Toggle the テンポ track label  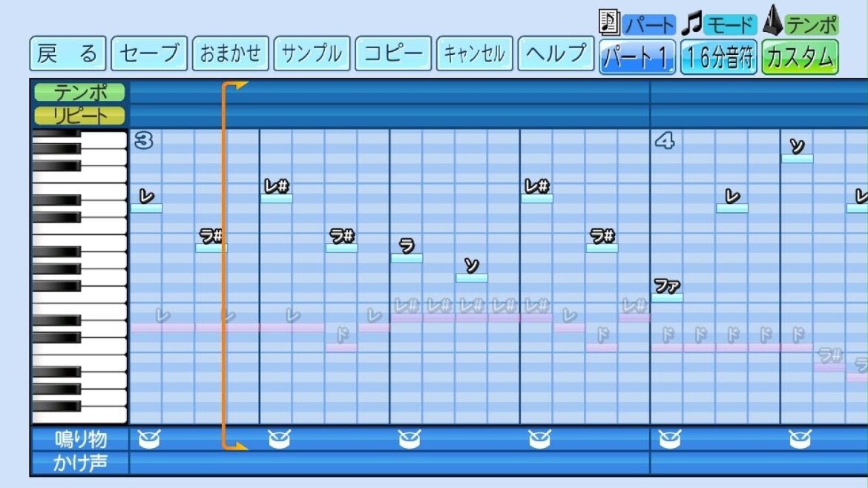[79, 92]
